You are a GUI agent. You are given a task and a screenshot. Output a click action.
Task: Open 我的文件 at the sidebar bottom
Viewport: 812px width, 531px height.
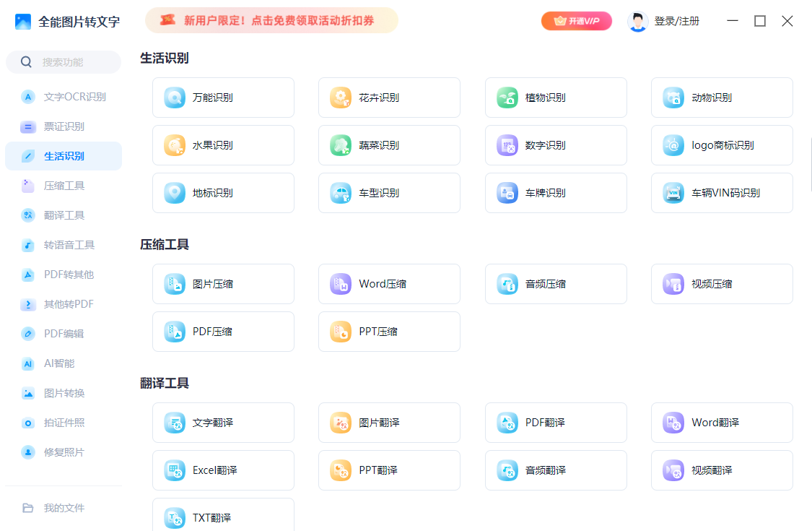click(64, 508)
